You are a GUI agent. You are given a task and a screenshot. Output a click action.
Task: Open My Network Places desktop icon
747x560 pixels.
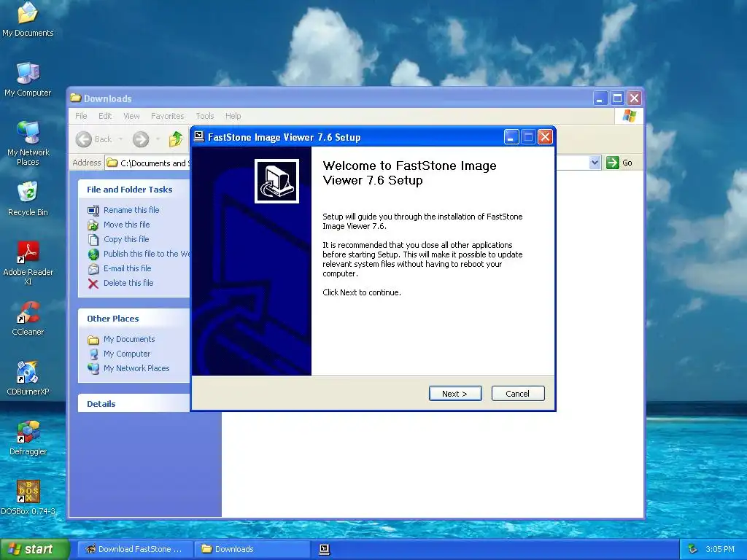pyautogui.click(x=28, y=144)
